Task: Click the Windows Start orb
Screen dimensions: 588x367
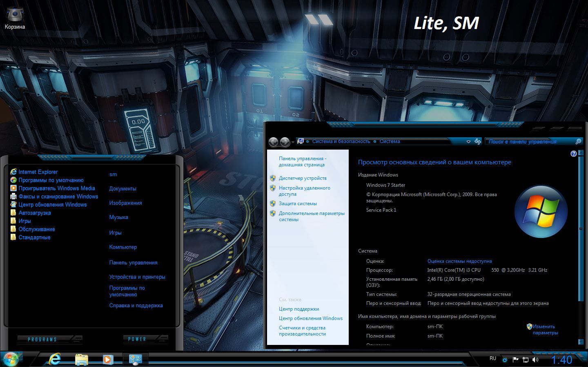Action: [x=10, y=359]
